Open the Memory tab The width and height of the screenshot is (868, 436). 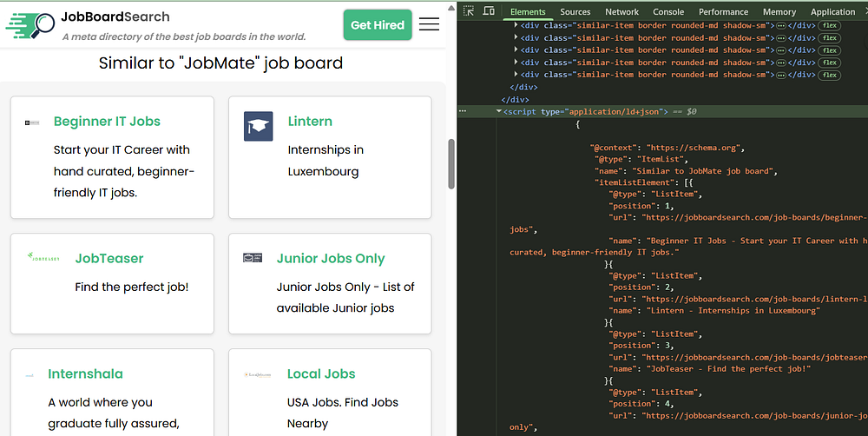coord(779,11)
